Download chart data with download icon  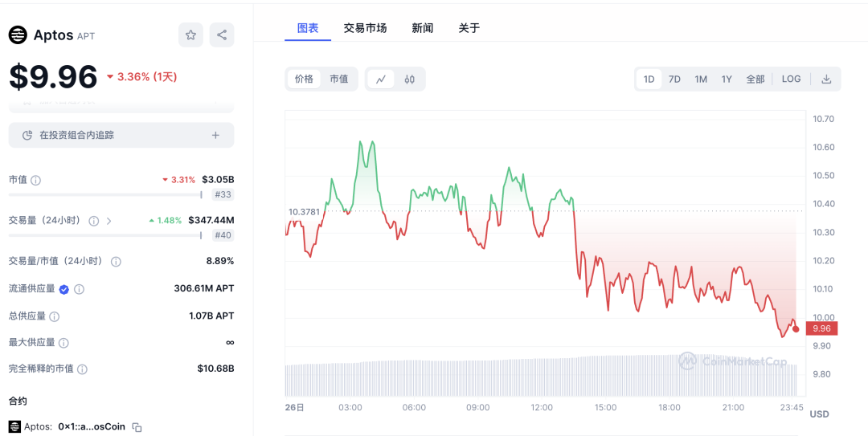point(826,79)
